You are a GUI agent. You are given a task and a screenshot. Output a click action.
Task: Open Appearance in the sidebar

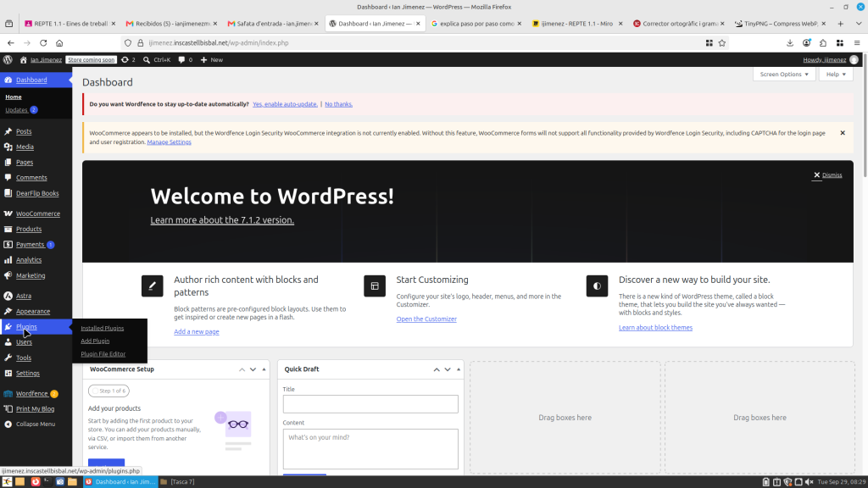pos(33,312)
